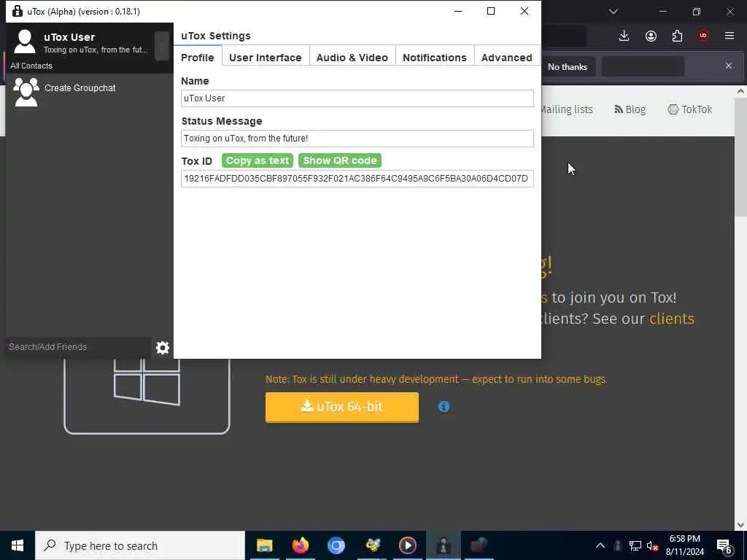Open the Windows notification center
Image resolution: width=747 pixels, height=560 pixels.
[x=724, y=546]
